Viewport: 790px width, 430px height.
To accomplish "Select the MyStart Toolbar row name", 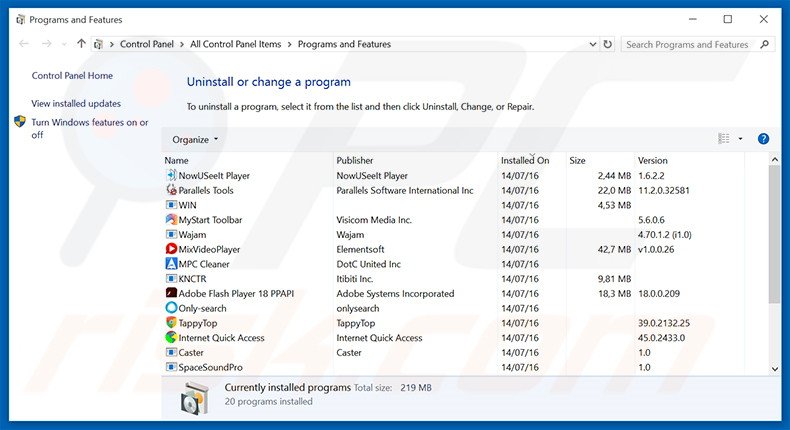I will pos(210,220).
